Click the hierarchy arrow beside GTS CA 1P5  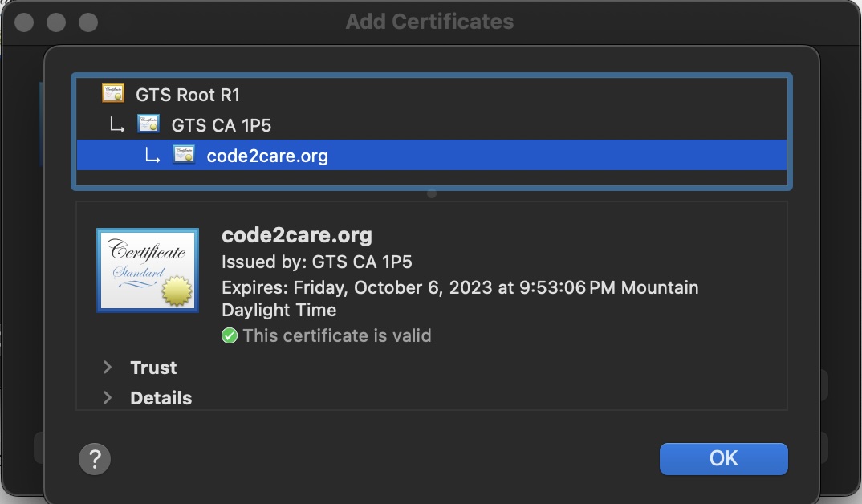coord(117,125)
